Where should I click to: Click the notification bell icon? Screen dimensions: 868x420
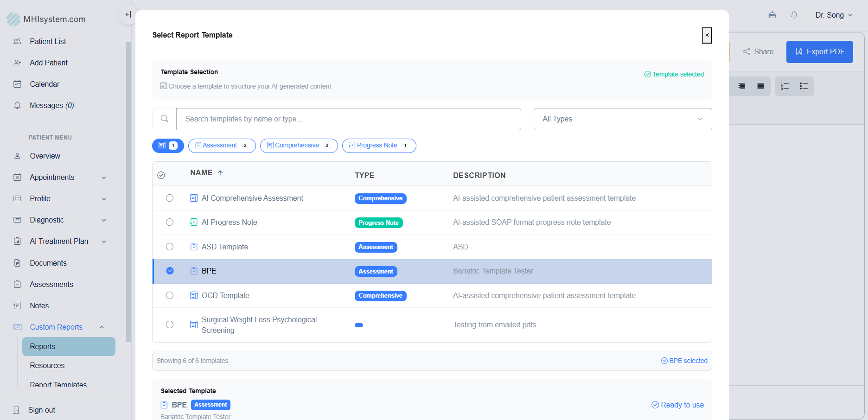click(794, 15)
